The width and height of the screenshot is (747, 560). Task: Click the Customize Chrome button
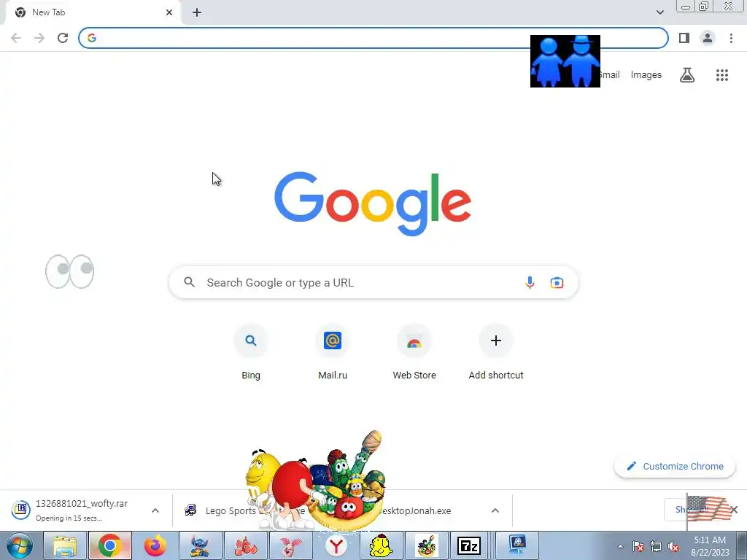click(x=675, y=466)
